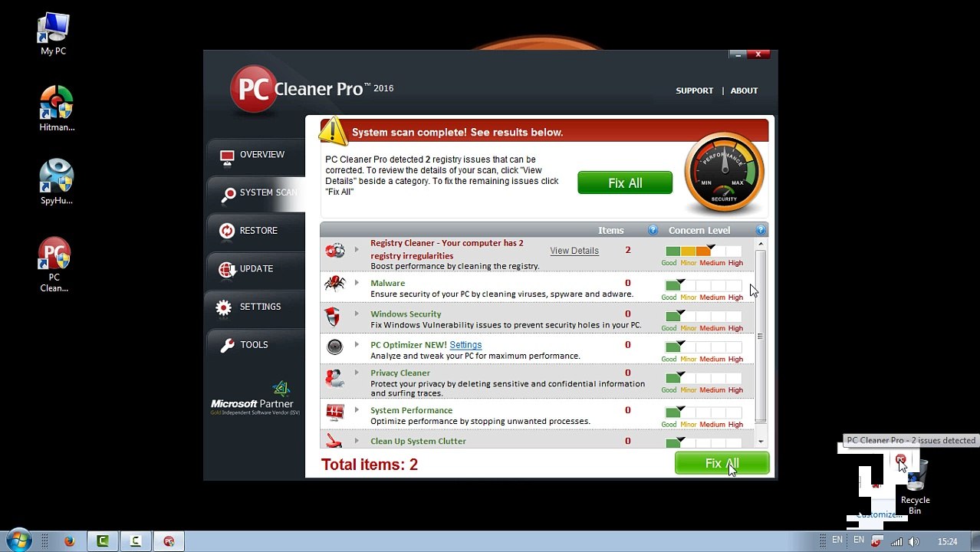The image size is (980, 552).
Task: Click the Privacy Cleaner category title
Action: click(400, 373)
